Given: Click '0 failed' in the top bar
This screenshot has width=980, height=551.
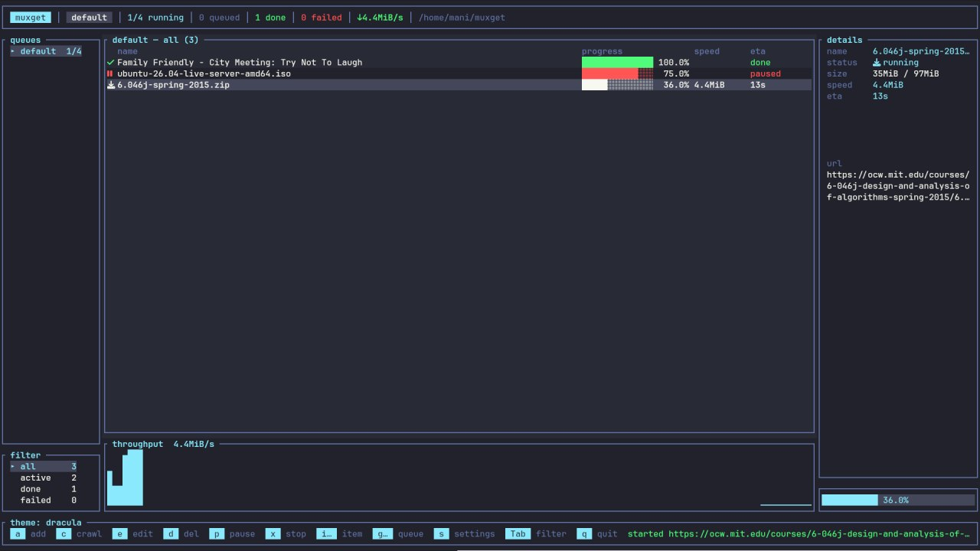Looking at the screenshot, I should coord(322,18).
